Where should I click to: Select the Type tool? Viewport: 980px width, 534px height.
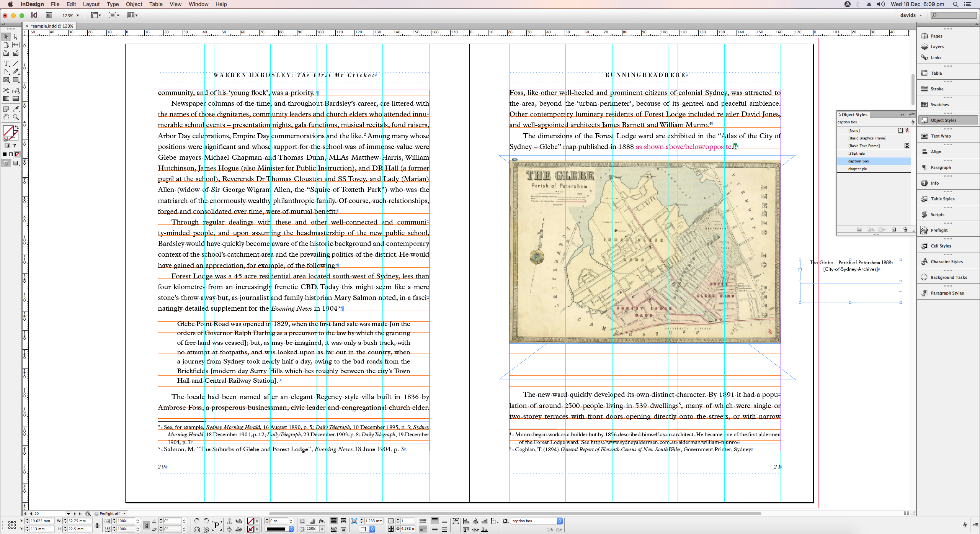click(6, 64)
